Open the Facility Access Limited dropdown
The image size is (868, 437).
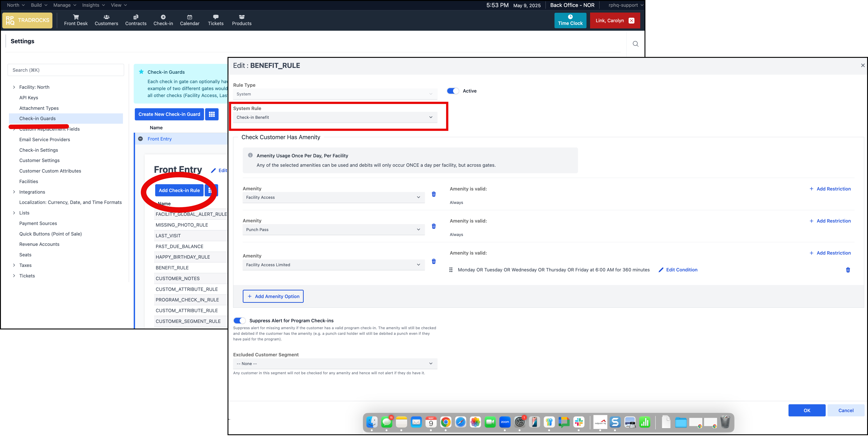pos(334,265)
